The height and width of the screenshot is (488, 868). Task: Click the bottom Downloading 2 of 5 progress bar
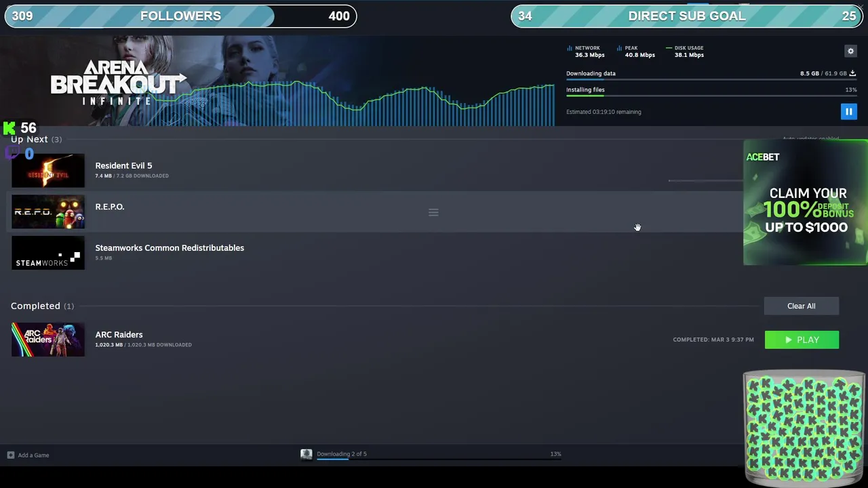[x=439, y=460]
